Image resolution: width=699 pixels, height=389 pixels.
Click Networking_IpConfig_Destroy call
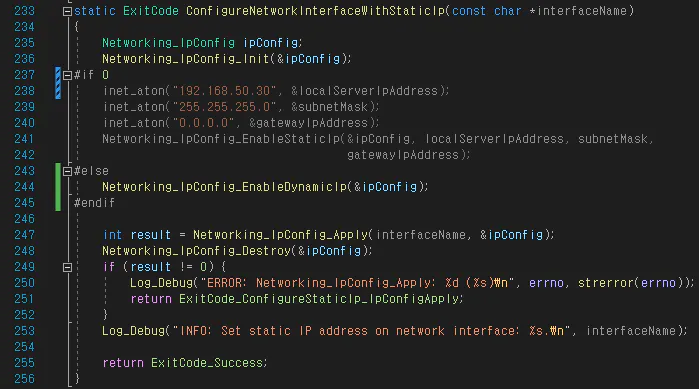(x=196, y=251)
